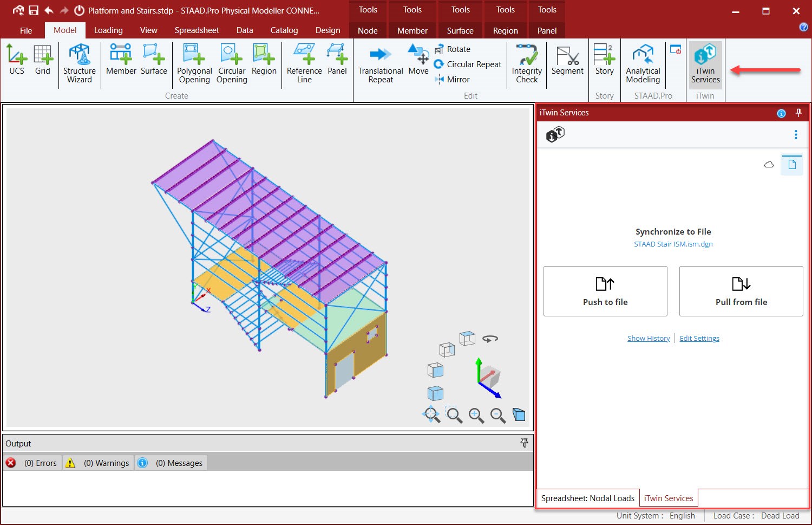This screenshot has width=812, height=525.
Task: Pin the iTwin Services panel
Action: coord(798,113)
